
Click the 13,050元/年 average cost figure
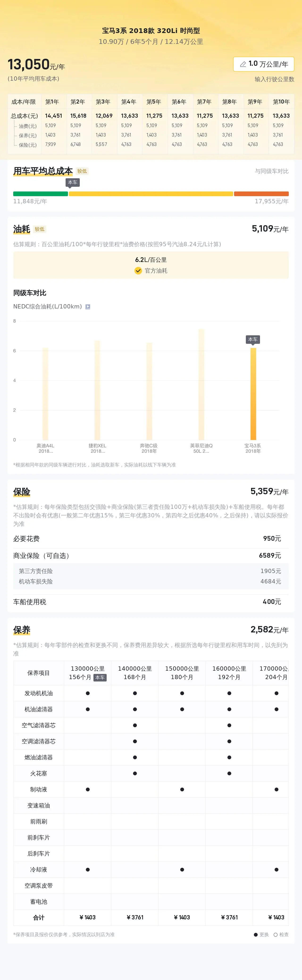[36, 65]
